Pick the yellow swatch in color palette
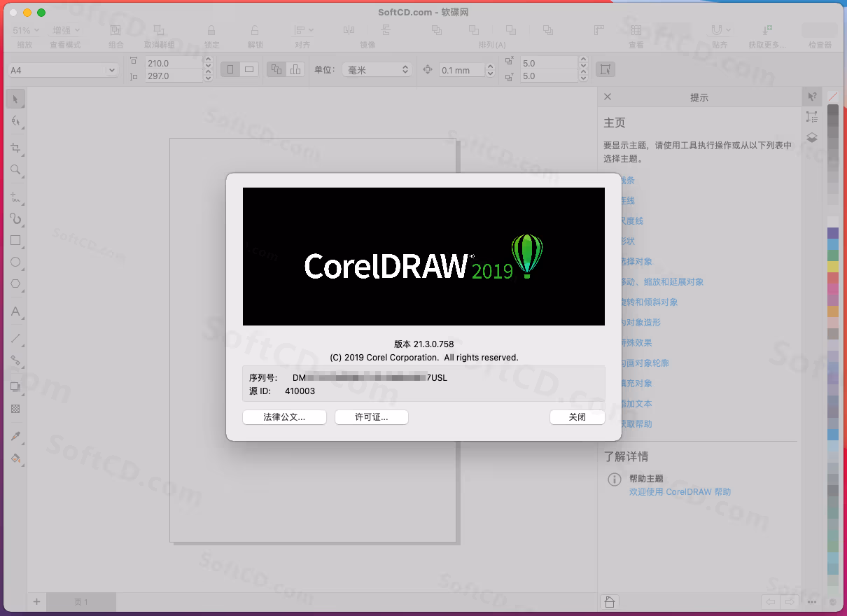Image resolution: width=847 pixels, height=616 pixels. pos(833,267)
